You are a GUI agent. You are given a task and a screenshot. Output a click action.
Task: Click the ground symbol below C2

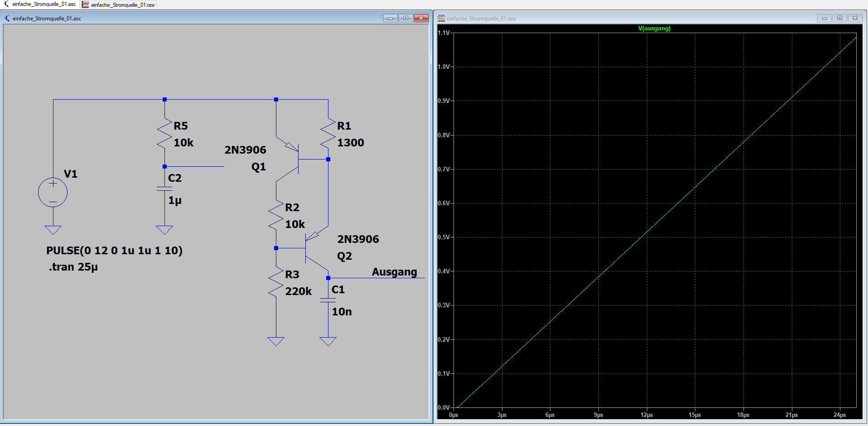tap(164, 230)
